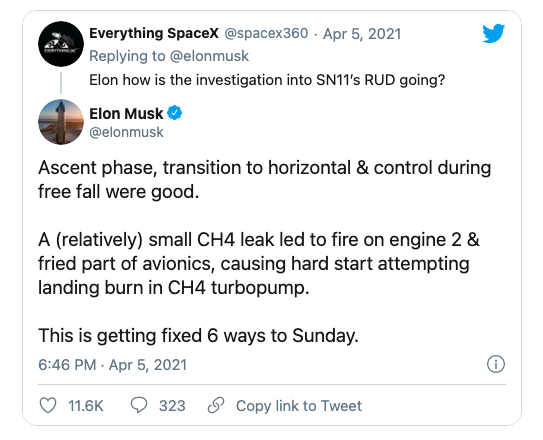Open Elon Musk's profile picture
This screenshot has height=440, width=543.
tap(61, 122)
